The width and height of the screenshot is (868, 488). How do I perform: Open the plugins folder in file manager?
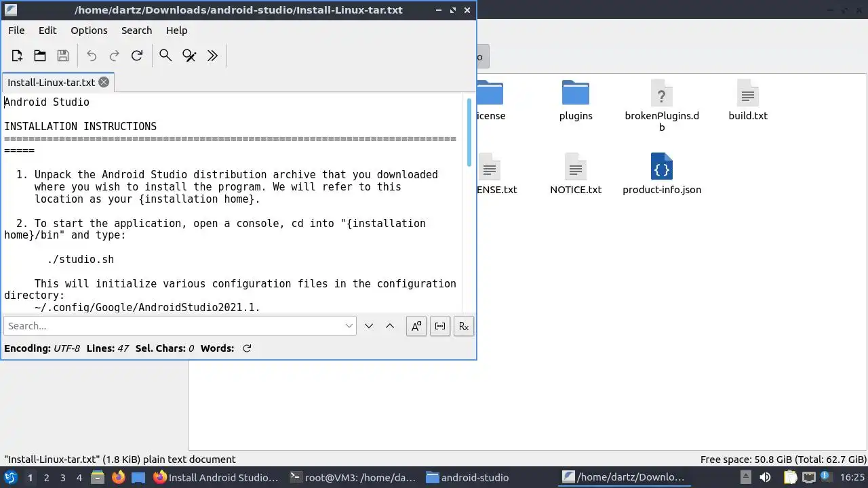pos(576,100)
